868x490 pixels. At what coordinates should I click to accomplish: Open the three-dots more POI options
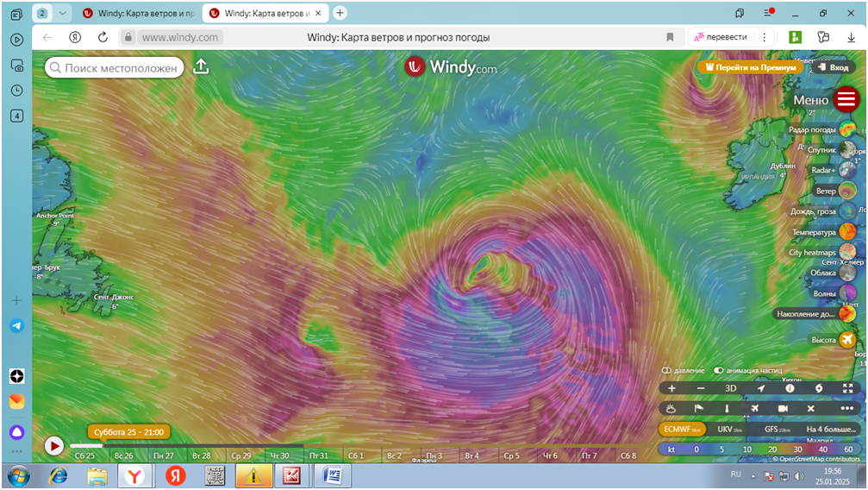847,409
